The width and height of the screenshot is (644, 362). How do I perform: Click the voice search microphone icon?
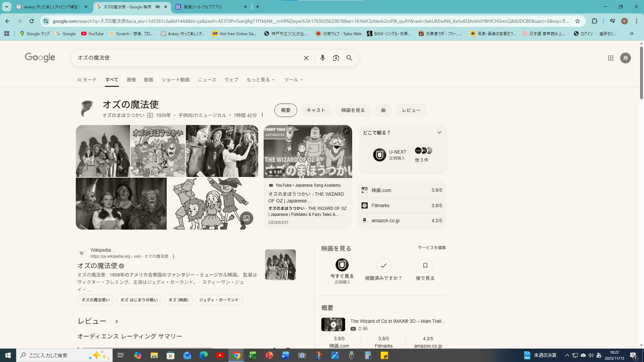[322, 58]
